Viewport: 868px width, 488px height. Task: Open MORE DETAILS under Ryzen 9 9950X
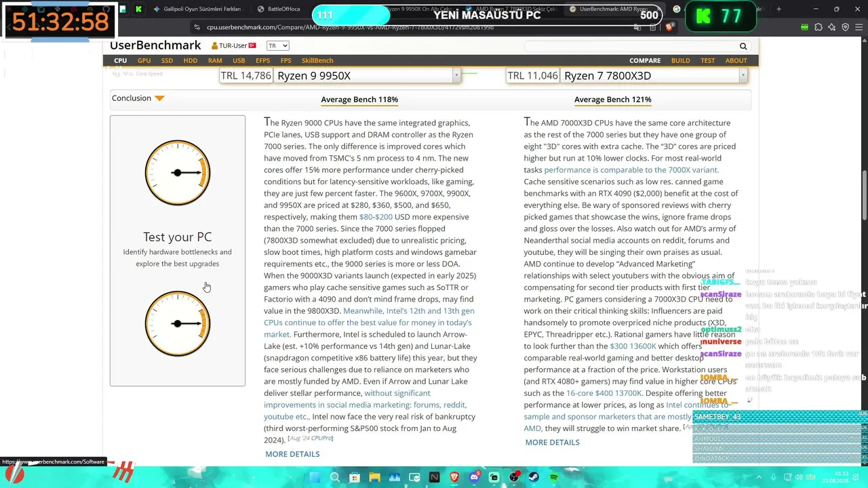292,454
